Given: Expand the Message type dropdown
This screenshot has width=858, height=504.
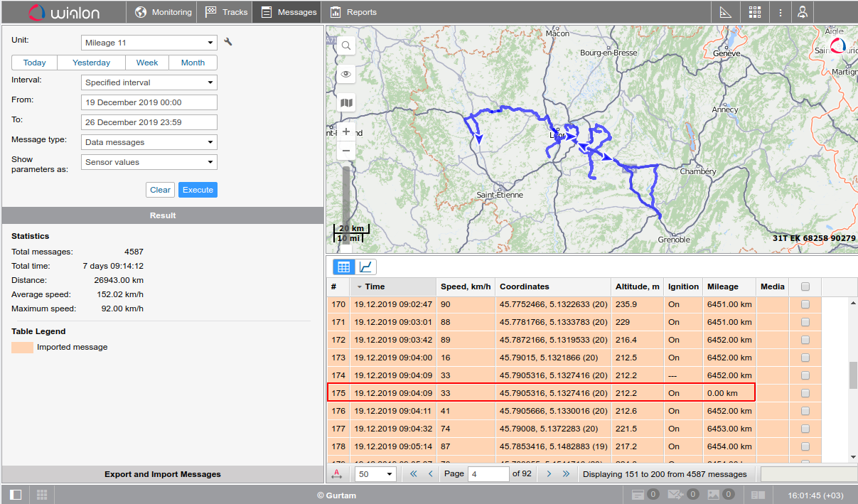Looking at the screenshot, I should 149,142.
